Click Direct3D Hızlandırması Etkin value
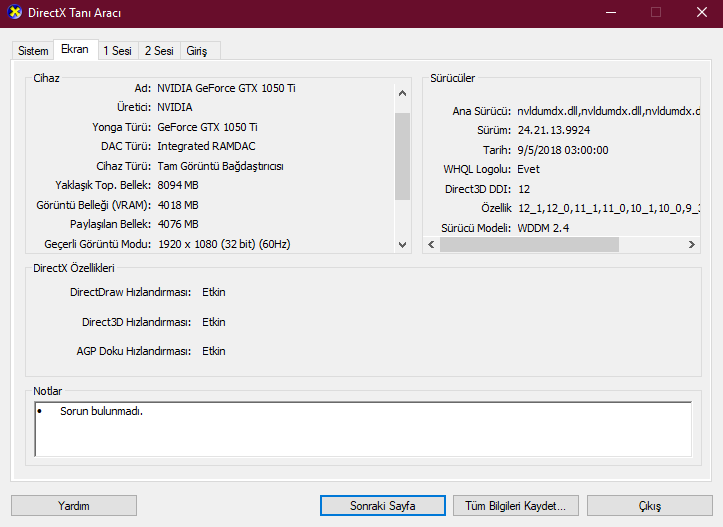The height and width of the screenshot is (527, 723). (214, 322)
